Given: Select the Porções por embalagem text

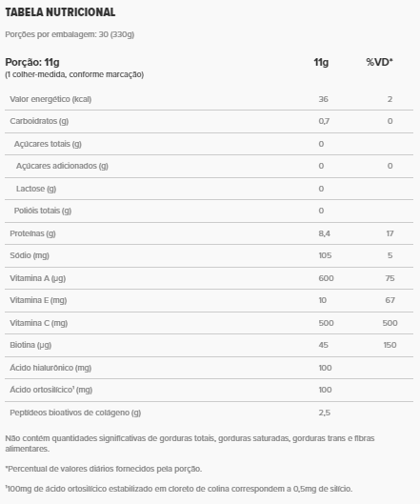Looking at the screenshot, I should tap(70, 34).
